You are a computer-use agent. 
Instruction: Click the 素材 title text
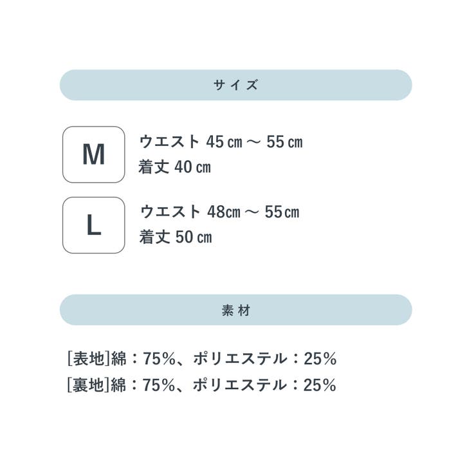pyautogui.click(x=236, y=310)
